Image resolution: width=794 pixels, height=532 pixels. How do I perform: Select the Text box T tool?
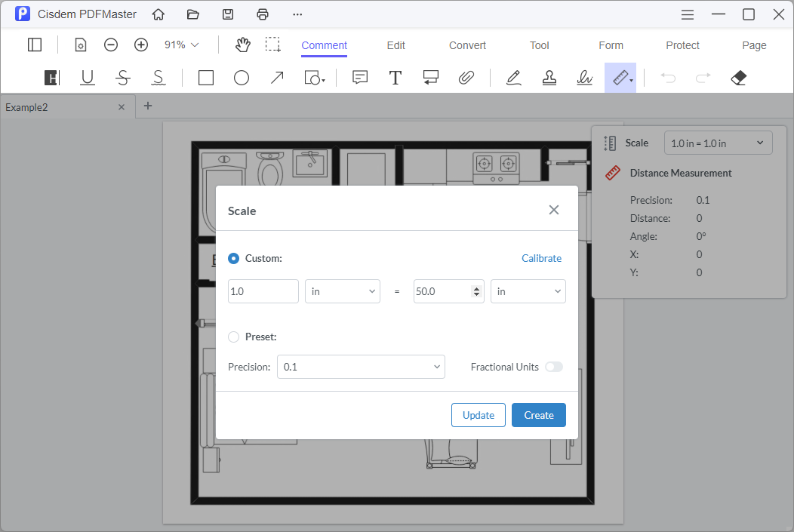tap(395, 78)
